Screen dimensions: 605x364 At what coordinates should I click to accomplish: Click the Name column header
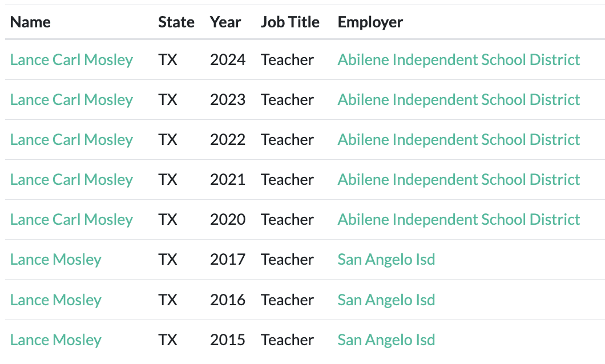tap(30, 22)
